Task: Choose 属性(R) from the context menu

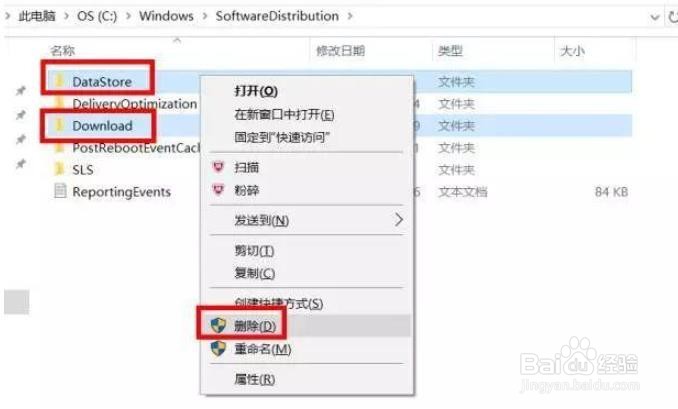Action: coord(255,379)
